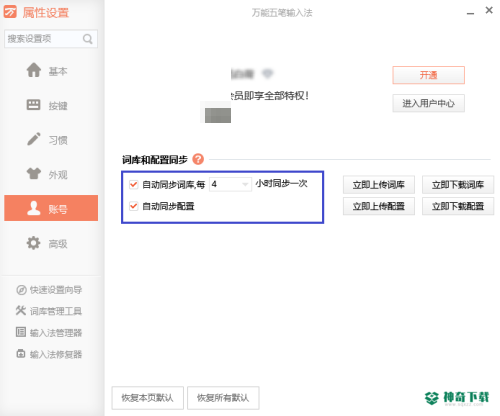The image size is (500, 416).
Task: Click the 万能五笔 logo icon at top left
Action: tap(10, 12)
